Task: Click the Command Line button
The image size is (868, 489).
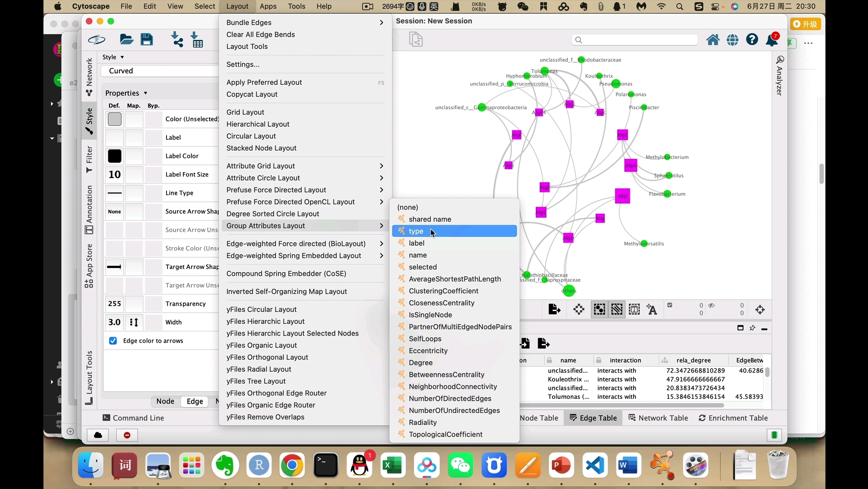Action: [133, 418]
